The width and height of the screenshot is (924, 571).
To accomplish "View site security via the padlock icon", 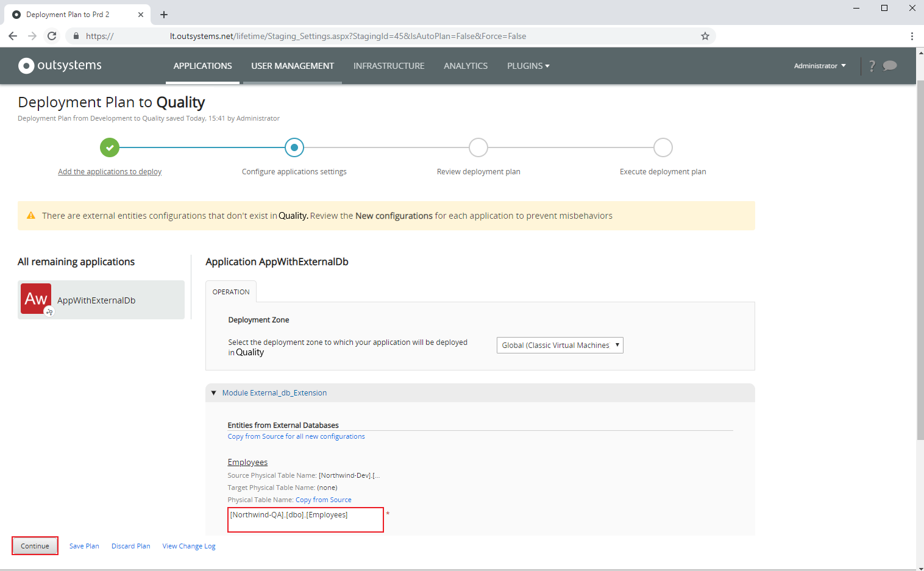I will tap(76, 36).
